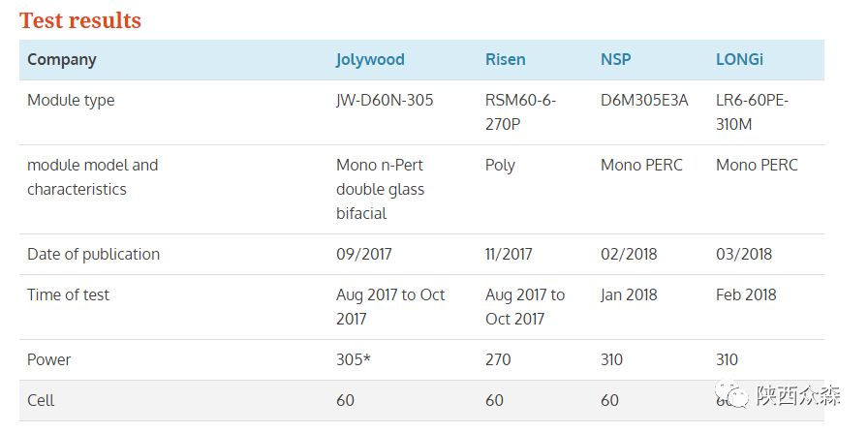This screenshot has width=868, height=433.
Task: Select the Company header cell
Action: tap(61, 60)
